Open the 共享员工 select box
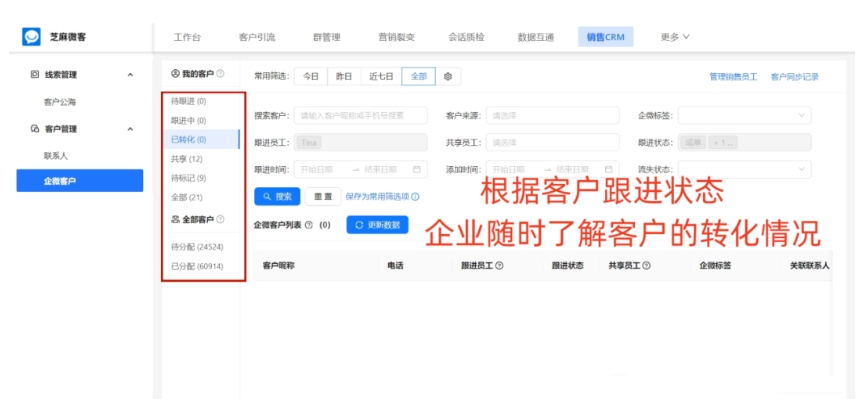Image resolution: width=864 pixels, height=401 pixels. click(553, 143)
